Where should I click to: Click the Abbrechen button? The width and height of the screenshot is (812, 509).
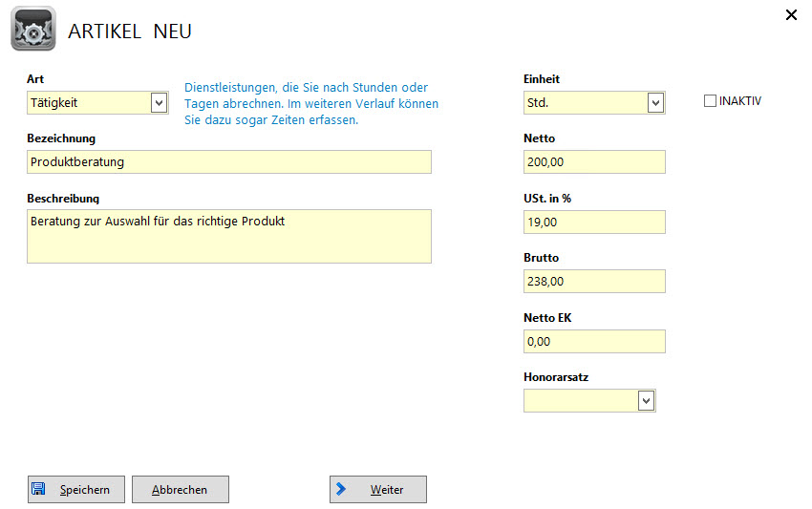tap(180, 489)
